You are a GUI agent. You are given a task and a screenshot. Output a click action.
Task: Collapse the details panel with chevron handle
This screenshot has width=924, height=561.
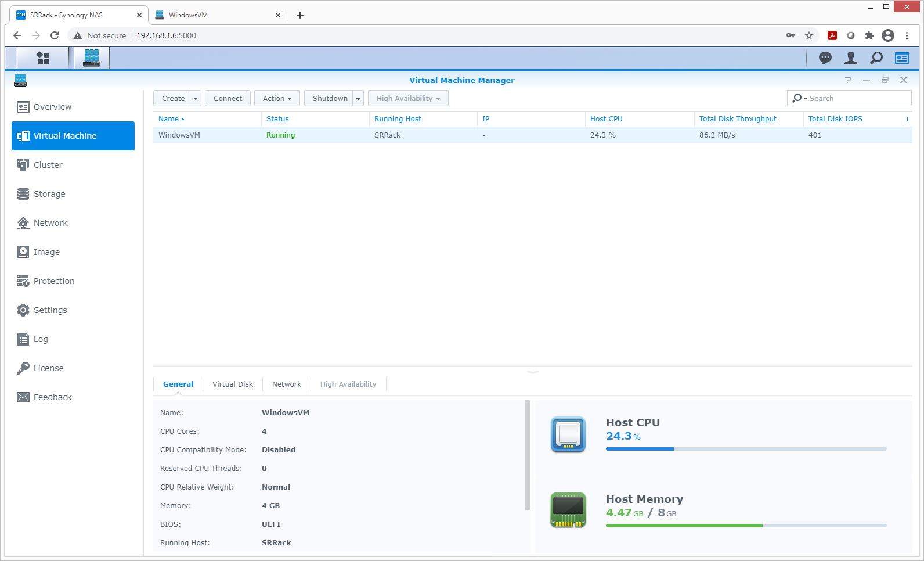(533, 372)
